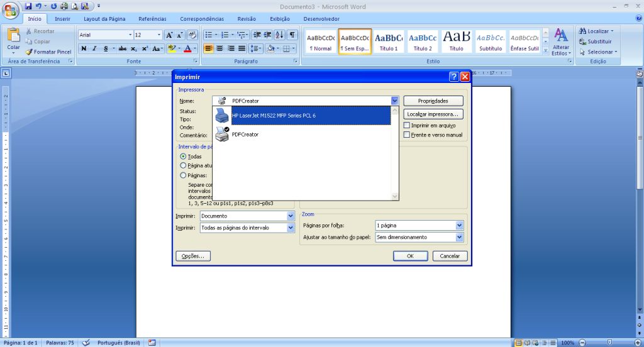
Task: Increase font size with the grow font icon
Action: click(x=169, y=35)
